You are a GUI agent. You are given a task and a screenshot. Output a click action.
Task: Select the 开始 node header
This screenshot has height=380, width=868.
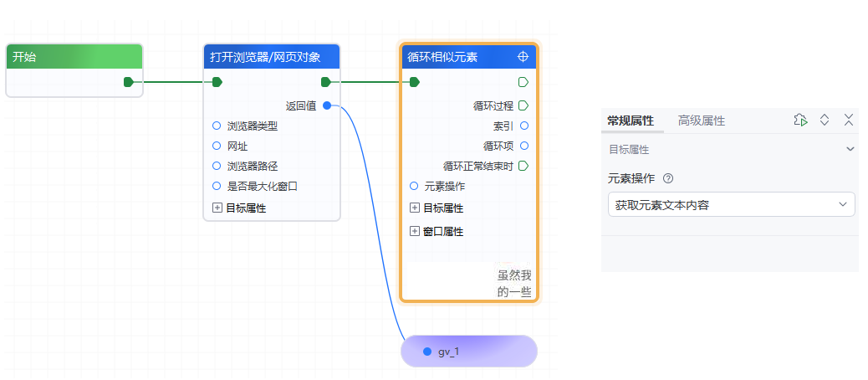74,57
